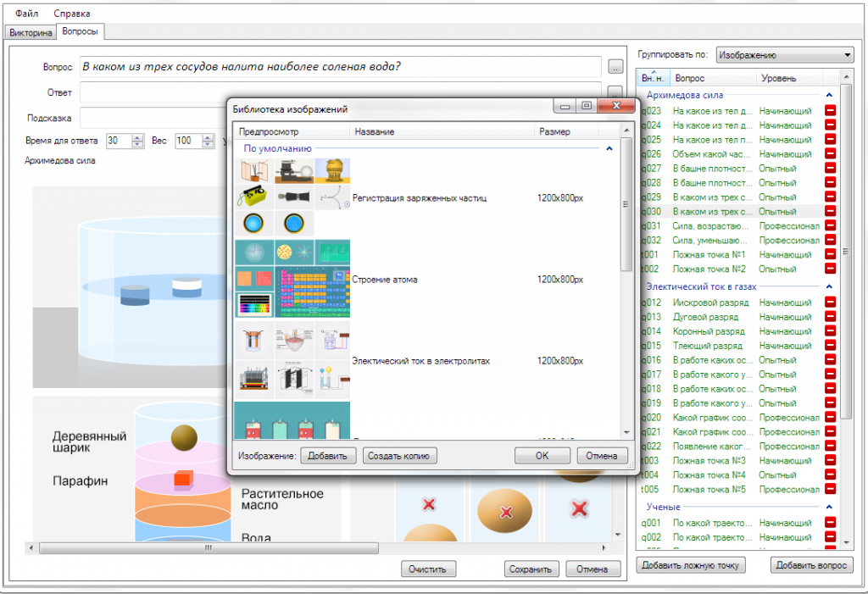Click red delete icon on row q031

point(830,226)
